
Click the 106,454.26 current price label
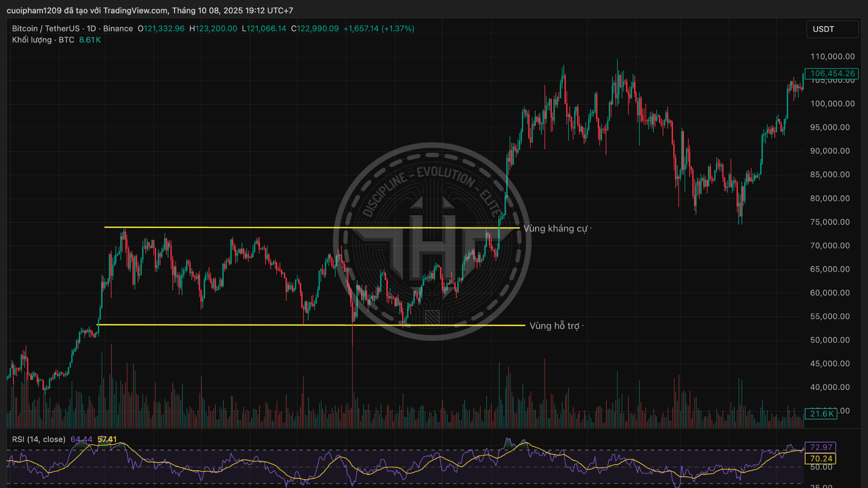pyautogui.click(x=832, y=73)
